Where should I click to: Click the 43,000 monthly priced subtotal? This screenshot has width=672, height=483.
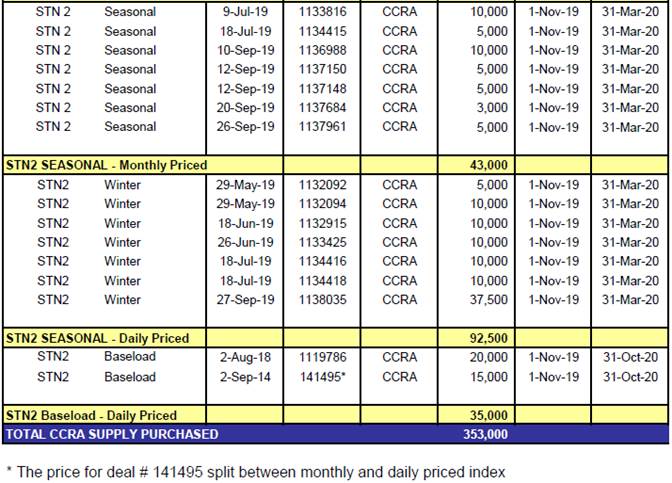point(489,165)
